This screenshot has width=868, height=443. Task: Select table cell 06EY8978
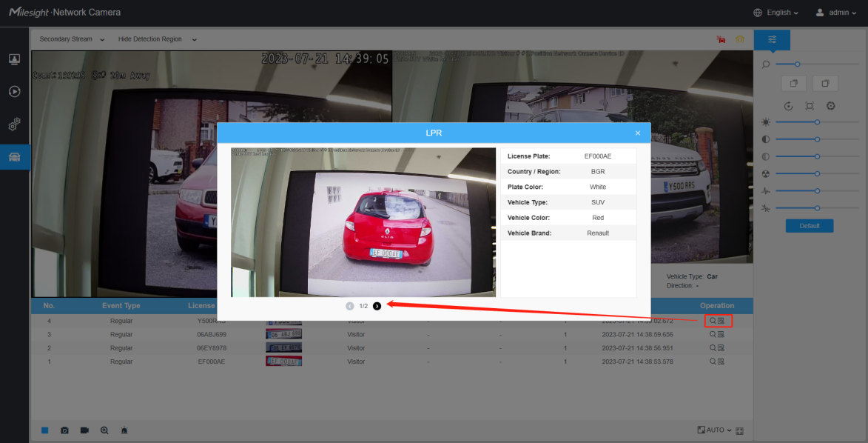(212, 347)
